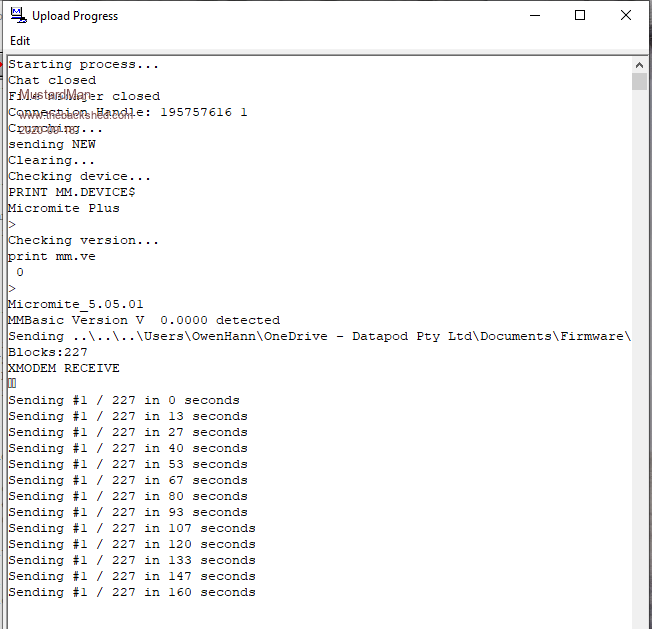Click the empty vertical scrollbar track
Image resolution: width=652 pixels, height=629 pixels.
pyautogui.click(x=640, y=350)
